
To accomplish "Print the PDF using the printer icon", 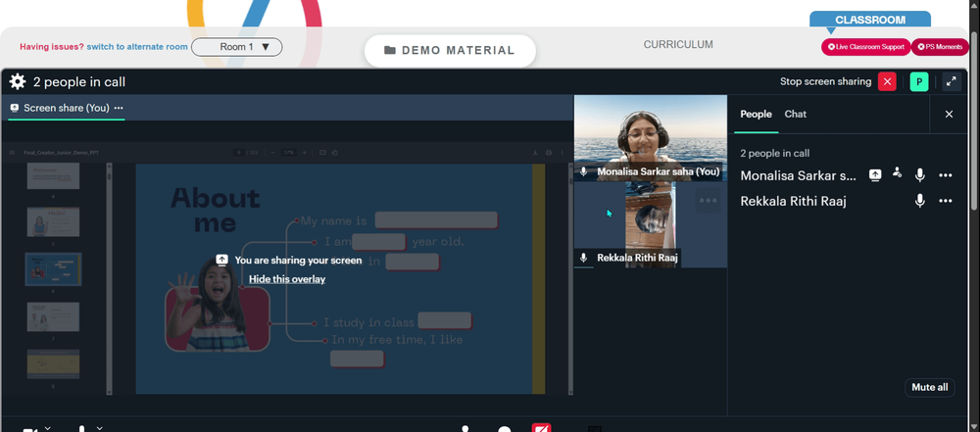I will tap(549, 153).
